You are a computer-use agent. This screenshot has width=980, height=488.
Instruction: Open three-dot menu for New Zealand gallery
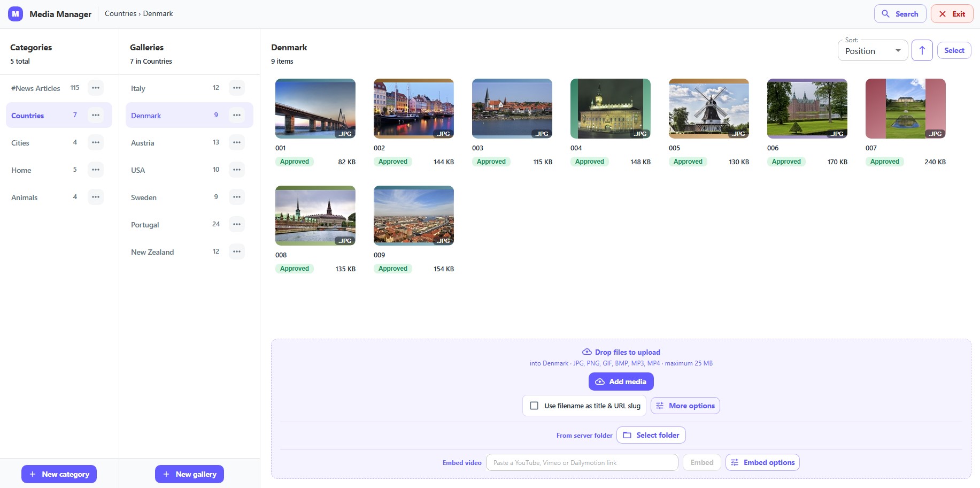coord(237,251)
